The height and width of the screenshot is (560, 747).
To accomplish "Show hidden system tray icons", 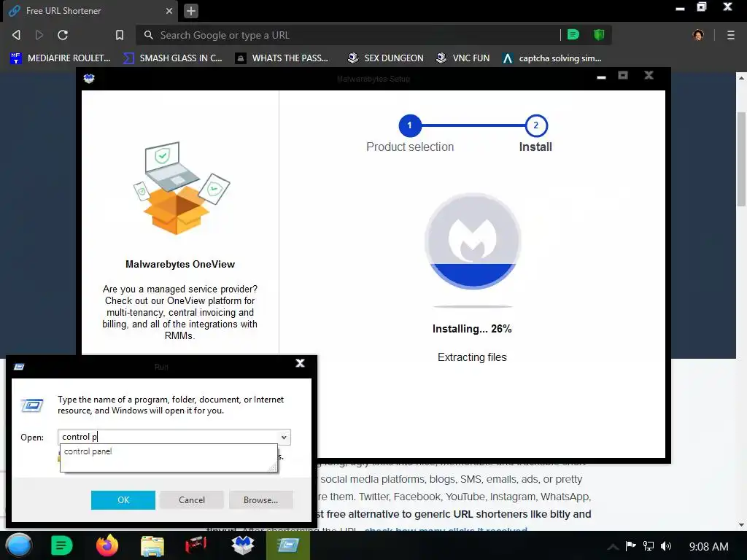I will click(x=613, y=547).
